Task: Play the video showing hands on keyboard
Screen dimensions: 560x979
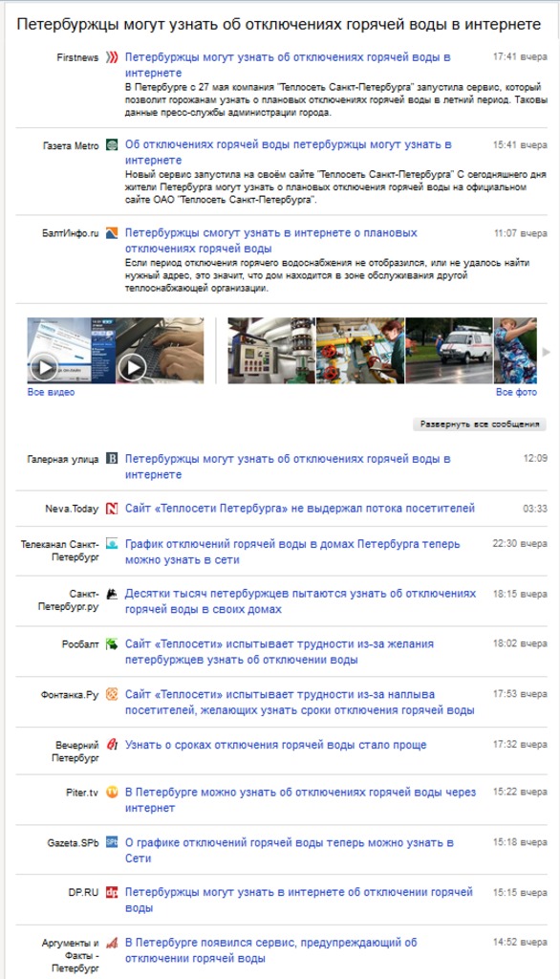Action: point(134,368)
